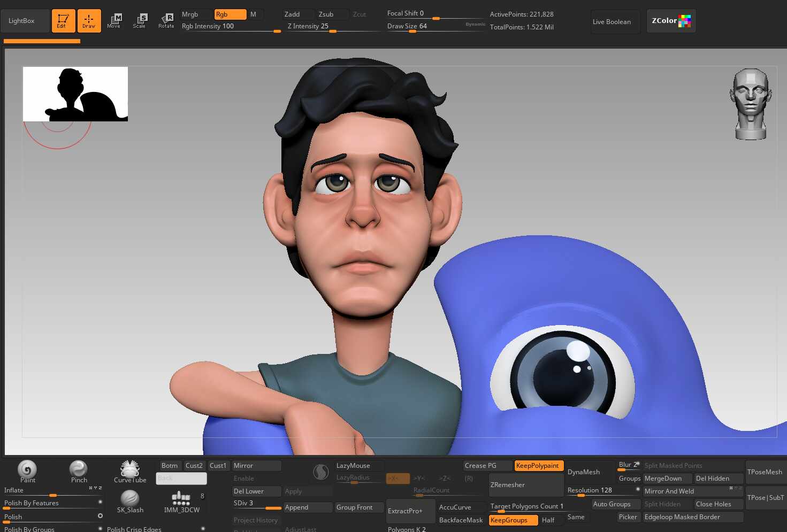Enable Zadd sculpt mode

[x=297, y=14]
